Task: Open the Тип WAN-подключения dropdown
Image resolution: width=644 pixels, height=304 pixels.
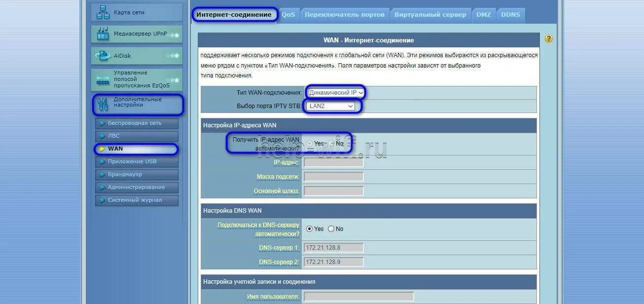Action: pyautogui.click(x=335, y=92)
